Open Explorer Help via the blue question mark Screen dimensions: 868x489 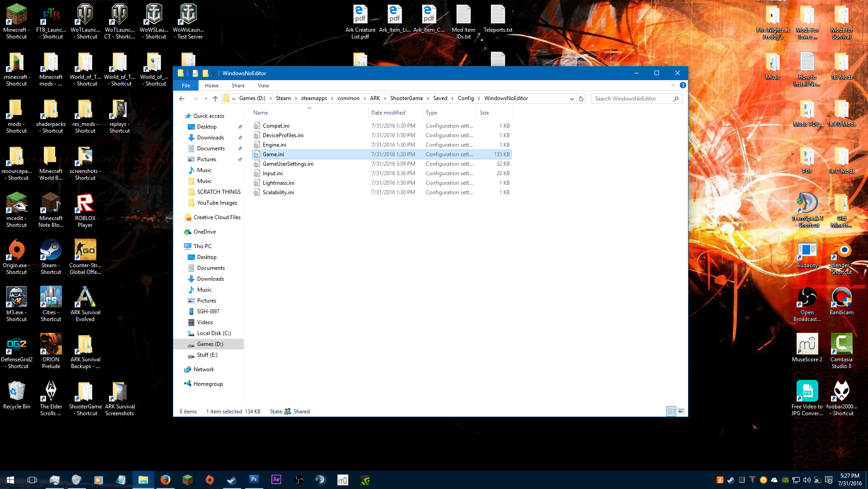(x=683, y=86)
